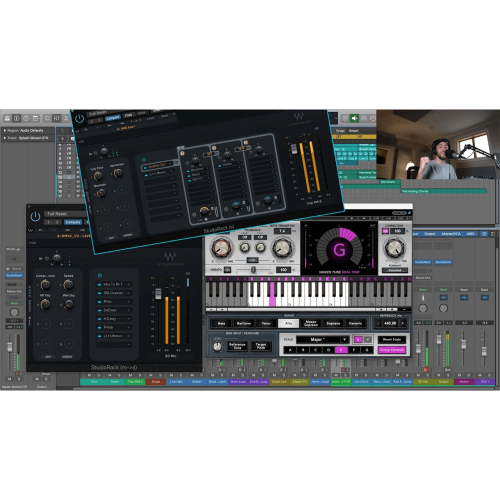This screenshot has width=500, height=500.
Task: Click the blue StudioRack insert on inspector strip
Action: pos(14,276)
